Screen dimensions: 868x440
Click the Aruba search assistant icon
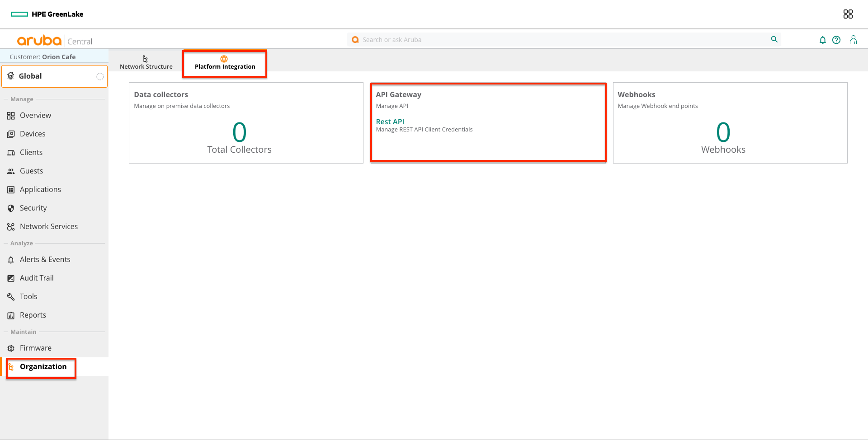pyautogui.click(x=355, y=39)
